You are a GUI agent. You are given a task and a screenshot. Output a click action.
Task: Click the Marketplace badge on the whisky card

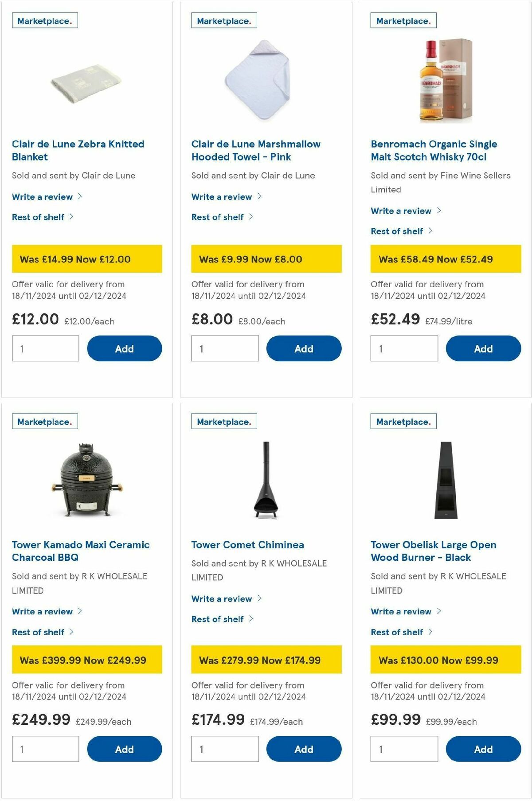click(x=402, y=20)
